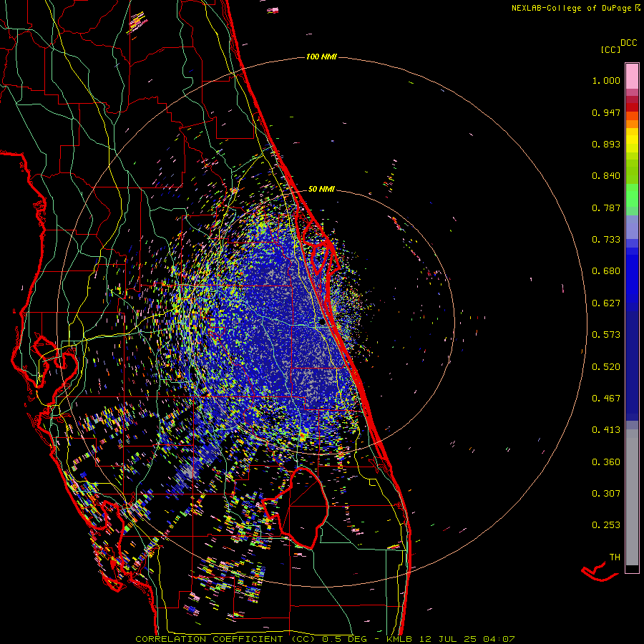Click the TH threshold label

tap(615, 557)
